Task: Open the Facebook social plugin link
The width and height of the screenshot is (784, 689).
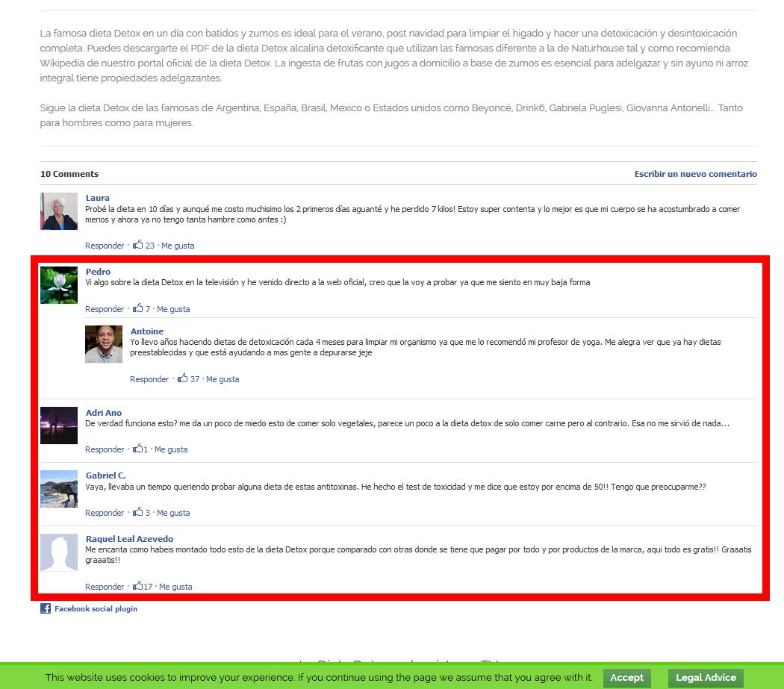Action: click(96, 609)
